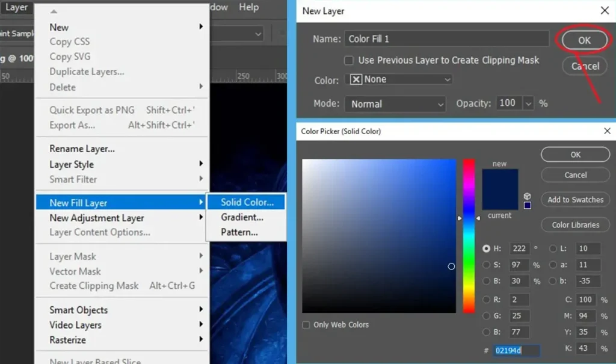The width and height of the screenshot is (616, 364).
Task: Close the Color Picker dialog
Action: pos(607,131)
